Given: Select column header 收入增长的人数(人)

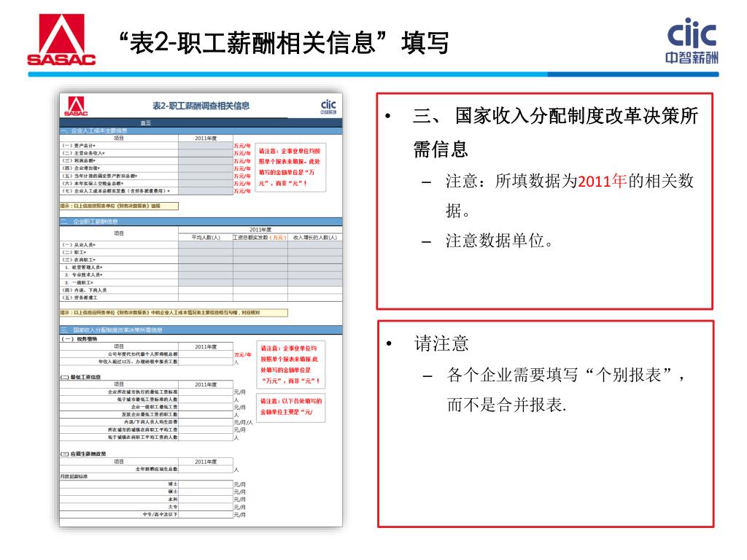Looking at the screenshot, I should coord(315,237).
